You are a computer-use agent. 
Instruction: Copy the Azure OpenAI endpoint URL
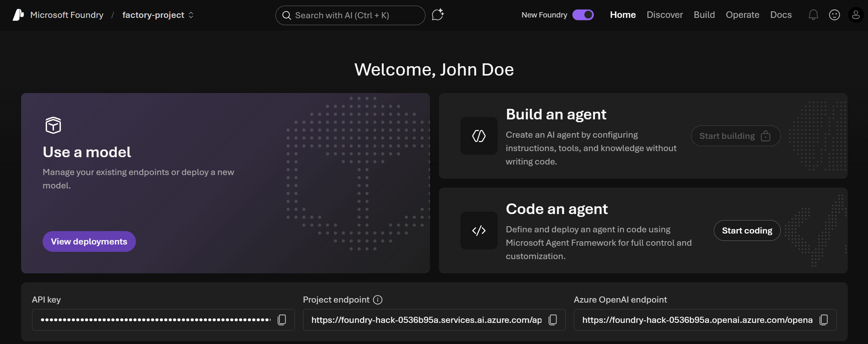tap(824, 320)
